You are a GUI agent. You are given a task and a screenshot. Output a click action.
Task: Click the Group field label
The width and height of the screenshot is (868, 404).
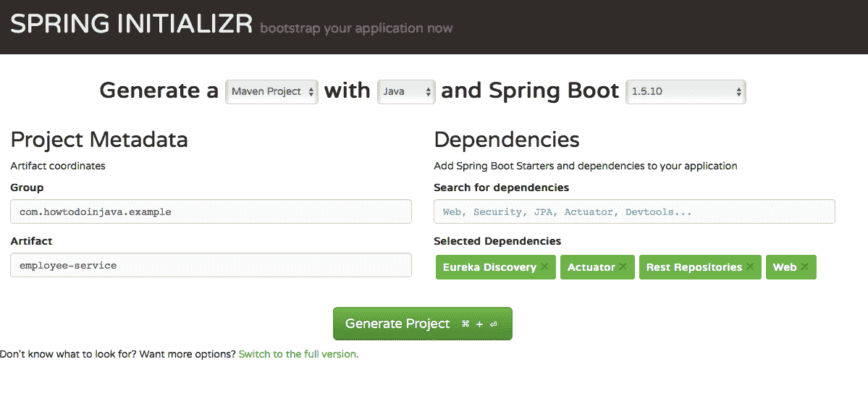pyautogui.click(x=27, y=188)
